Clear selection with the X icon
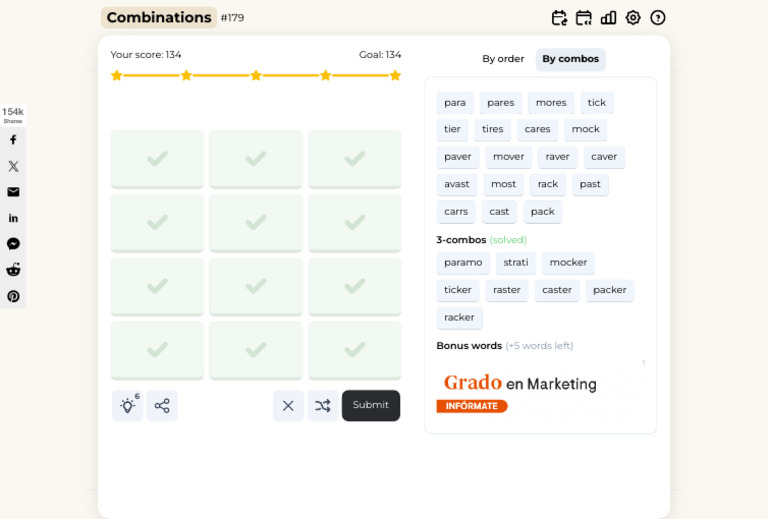Image resolution: width=768 pixels, height=519 pixels. tap(288, 405)
